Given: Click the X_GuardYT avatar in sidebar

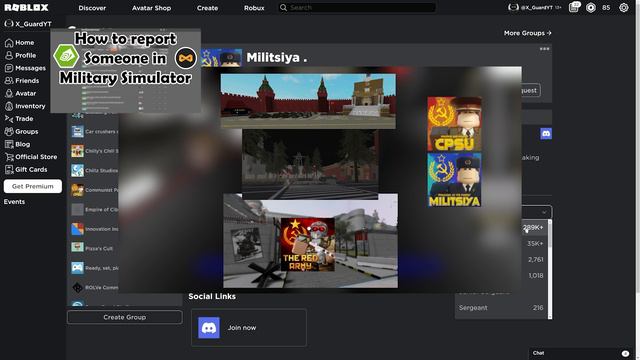Looking at the screenshot, I should coord(9,24).
